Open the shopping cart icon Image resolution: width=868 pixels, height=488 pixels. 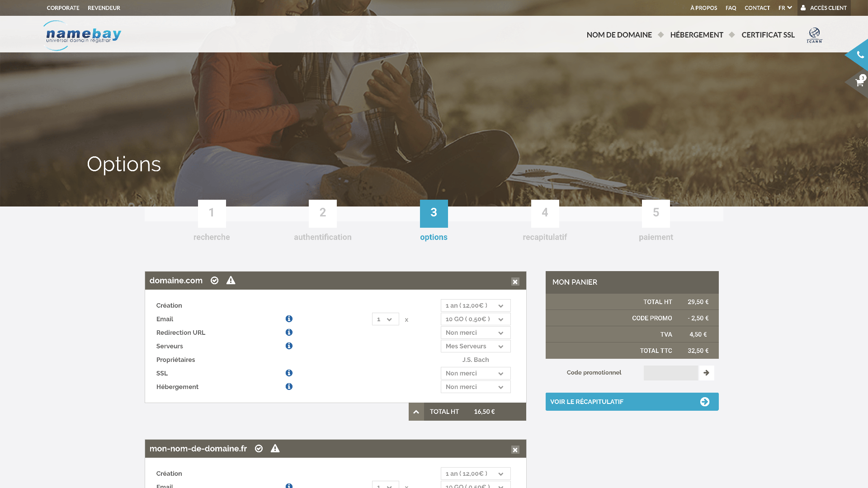(859, 82)
